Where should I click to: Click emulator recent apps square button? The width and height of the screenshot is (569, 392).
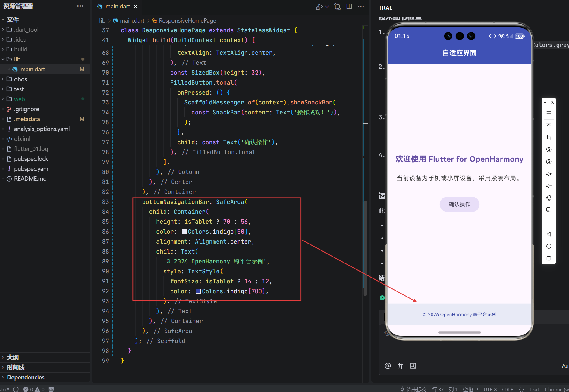549,258
